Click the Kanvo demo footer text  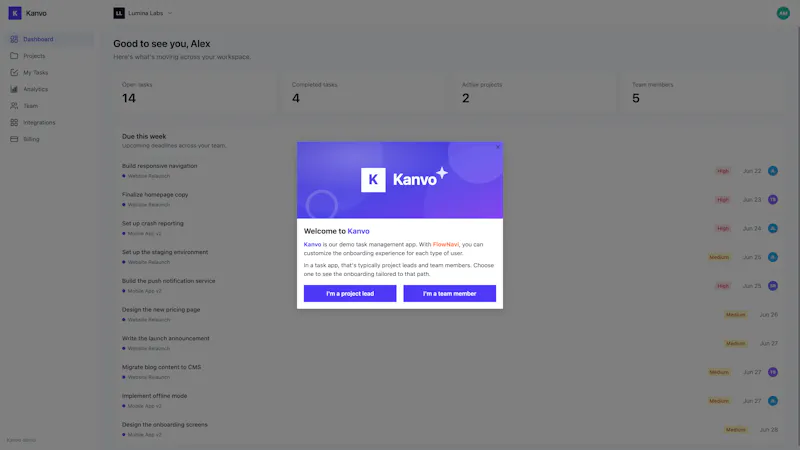21,440
